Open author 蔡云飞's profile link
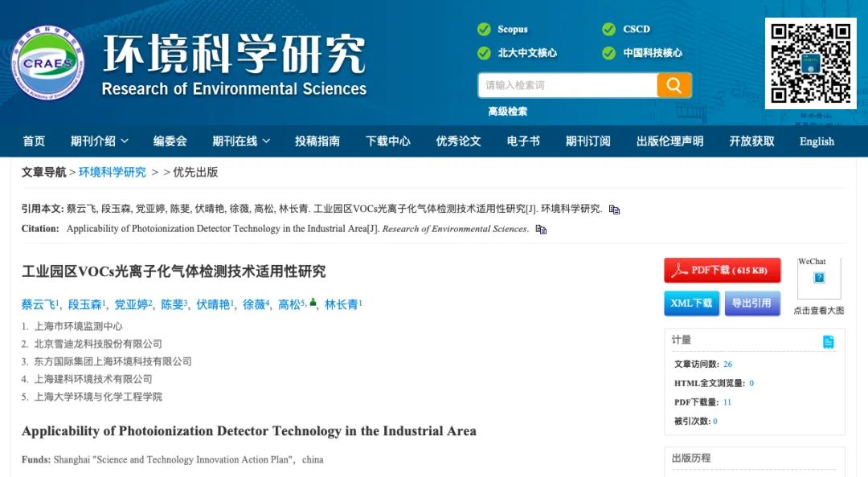Viewport: 868px width, 477px height. click(x=38, y=305)
